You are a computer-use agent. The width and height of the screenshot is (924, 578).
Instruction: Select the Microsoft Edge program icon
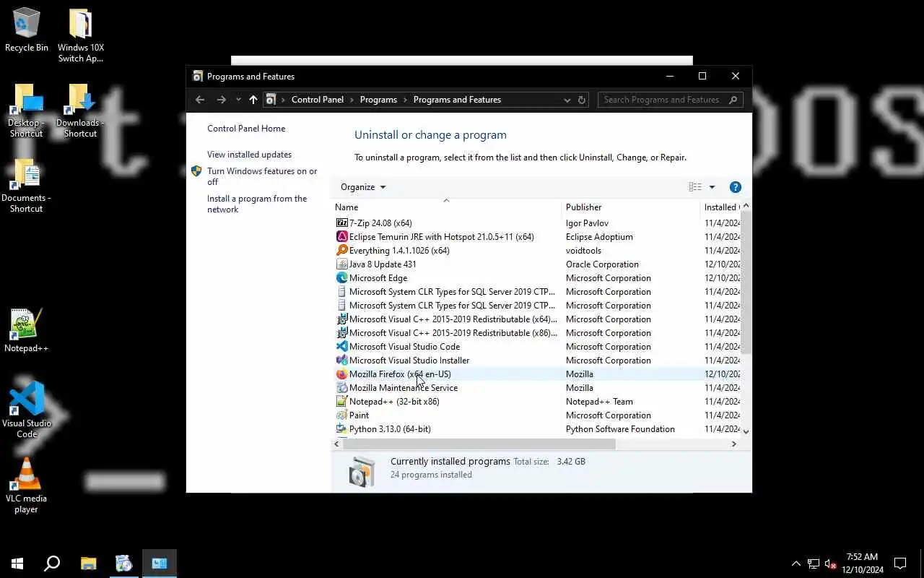(342, 278)
